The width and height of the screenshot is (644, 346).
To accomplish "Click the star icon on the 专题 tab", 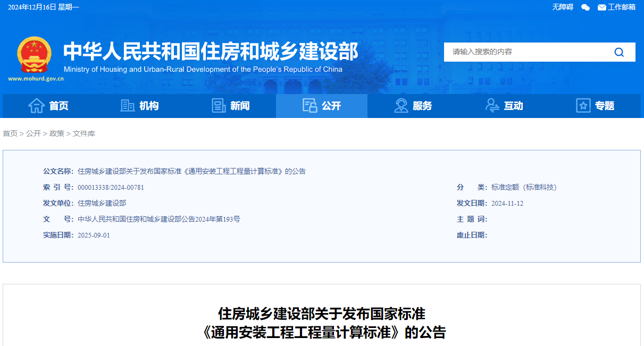I will click(x=582, y=106).
